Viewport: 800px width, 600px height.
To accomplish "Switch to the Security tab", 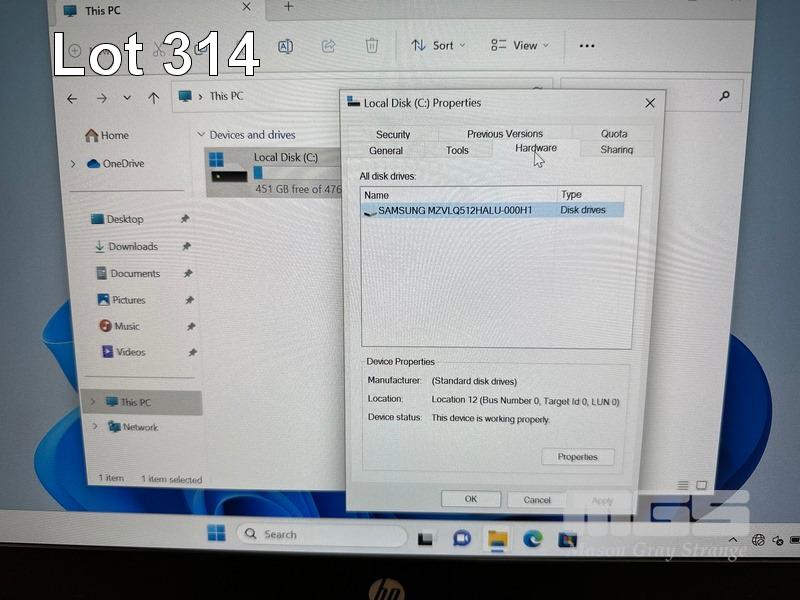I will (393, 134).
